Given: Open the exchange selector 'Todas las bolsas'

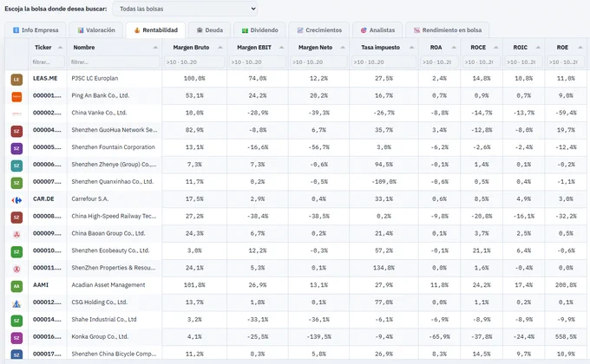Looking at the screenshot, I should coord(185,9).
